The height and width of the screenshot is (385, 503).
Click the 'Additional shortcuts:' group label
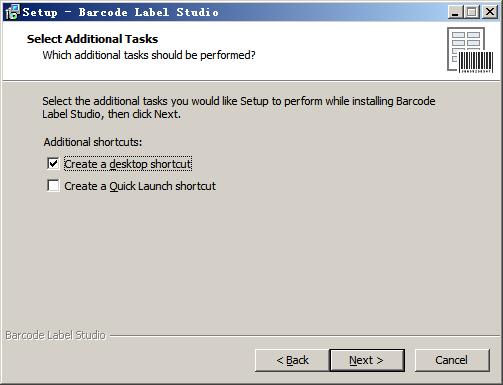[x=93, y=142]
